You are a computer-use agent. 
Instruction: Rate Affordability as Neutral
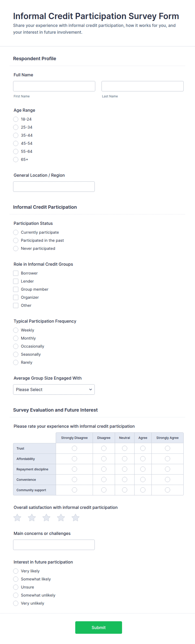coord(125,459)
